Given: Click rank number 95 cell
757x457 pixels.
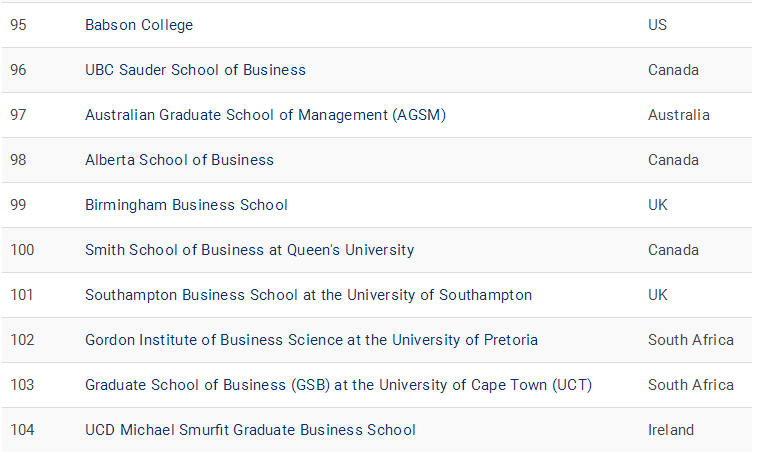Looking at the screenshot, I should coord(18,25).
